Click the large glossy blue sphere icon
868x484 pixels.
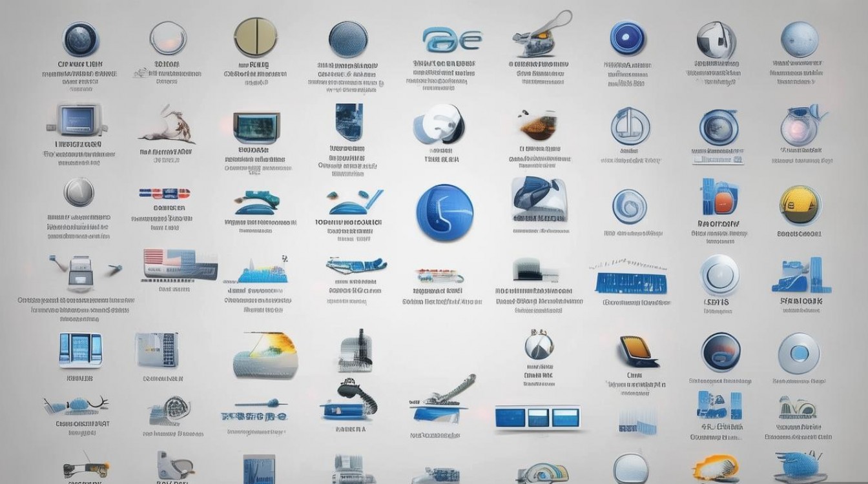pyautogui.click(x=446, y=212)
